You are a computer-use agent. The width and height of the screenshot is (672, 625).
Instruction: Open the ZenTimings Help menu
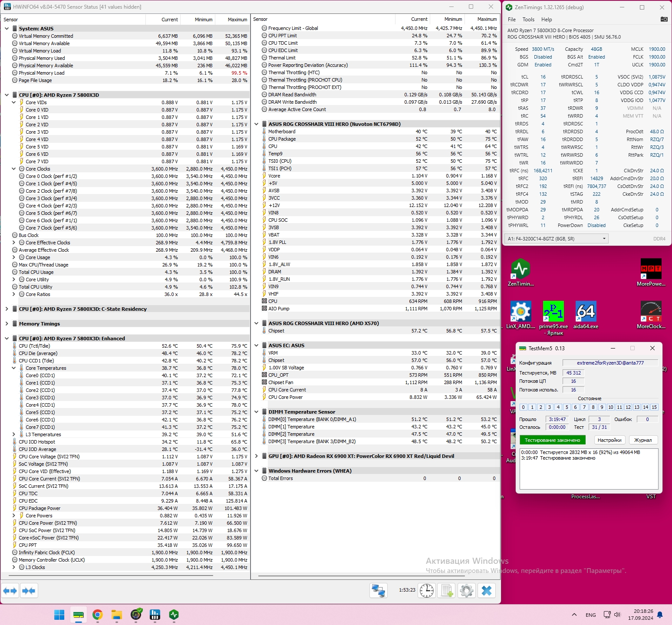[x=547, y=20]
